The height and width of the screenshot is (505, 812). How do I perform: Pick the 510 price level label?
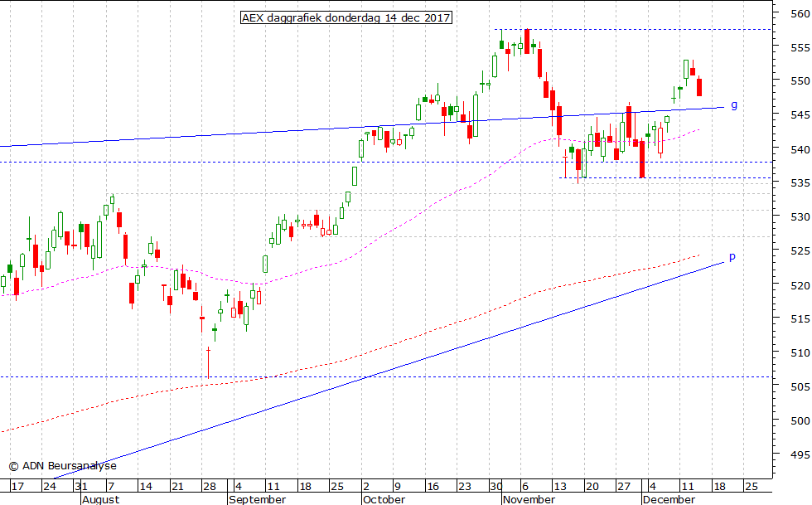(800, 353)
